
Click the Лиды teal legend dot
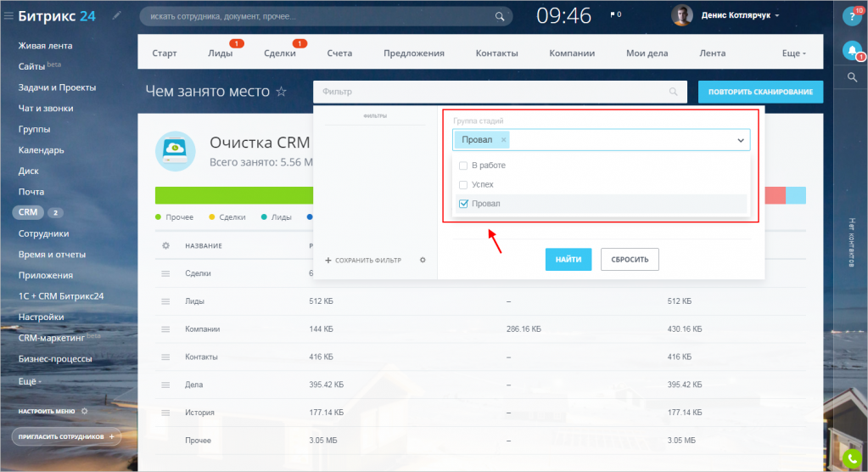tap(264, 217)
